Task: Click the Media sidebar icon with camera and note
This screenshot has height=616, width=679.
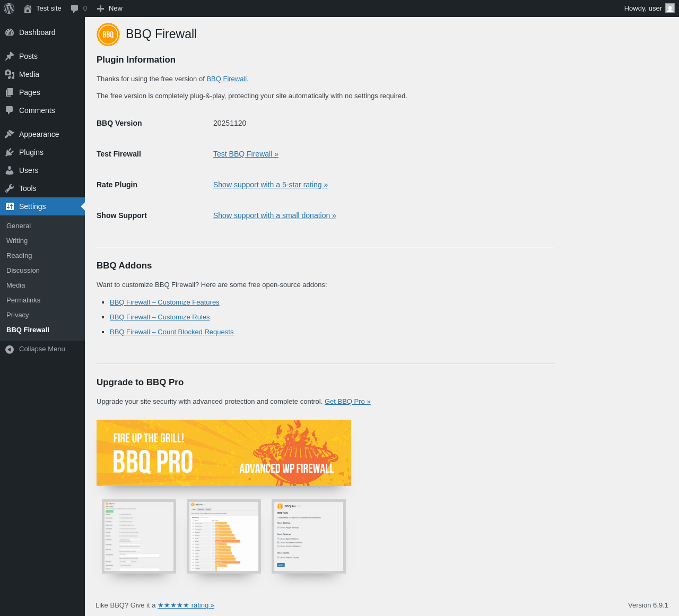Action: [x=10, y=74]
